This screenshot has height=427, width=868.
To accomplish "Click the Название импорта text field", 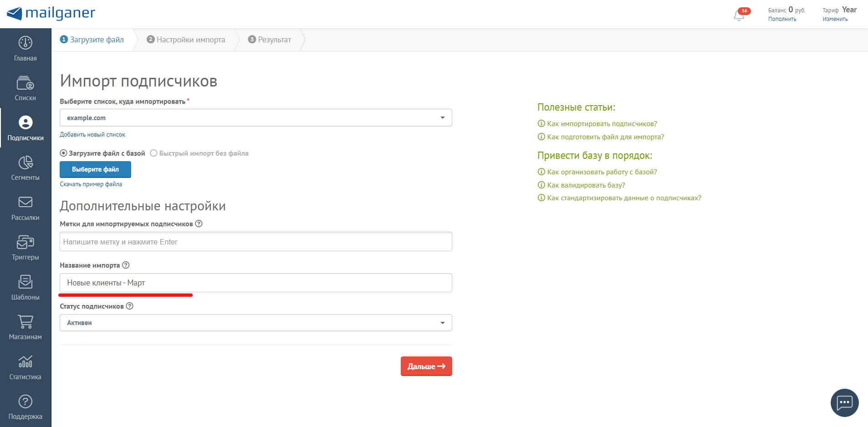I will pyautogui.click(x=256, y=283).
